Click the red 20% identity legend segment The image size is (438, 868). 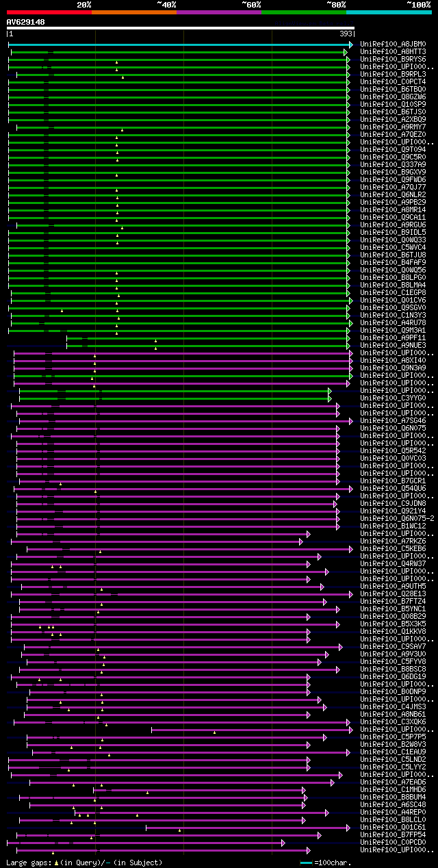49,12
